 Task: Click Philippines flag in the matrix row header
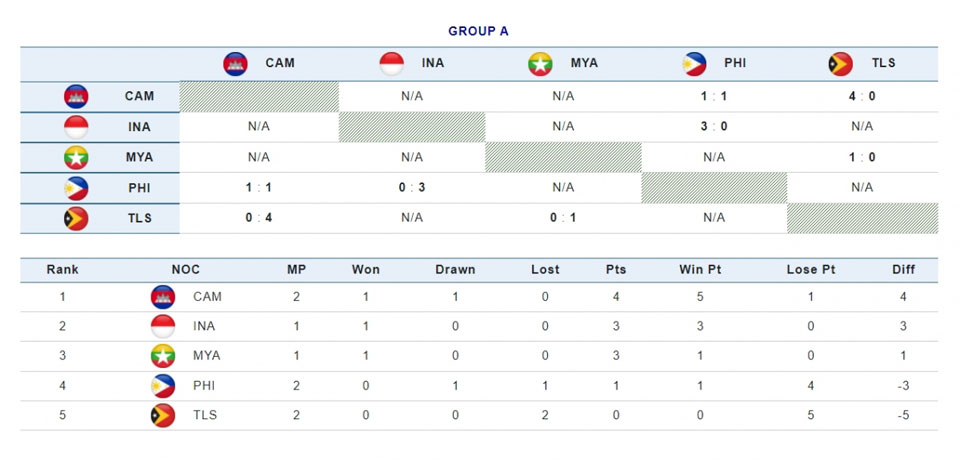[76, 187]
